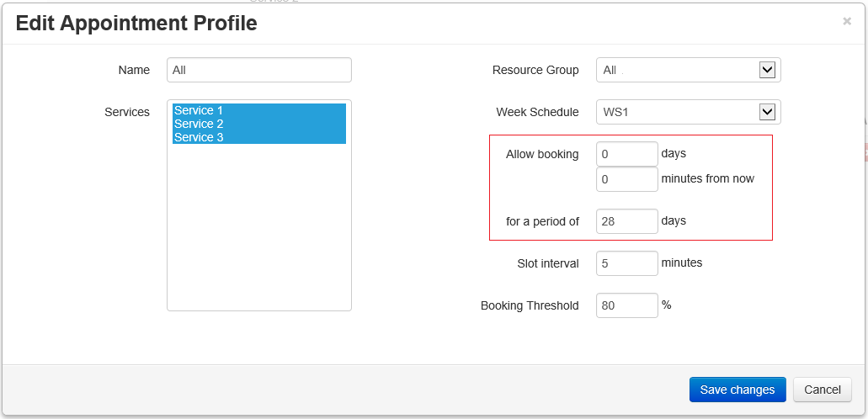The width and height of the screenshot is (868, 419).
Task: Click the Week Schedule label
Action: pyautogui.click(x=537, y=112)
